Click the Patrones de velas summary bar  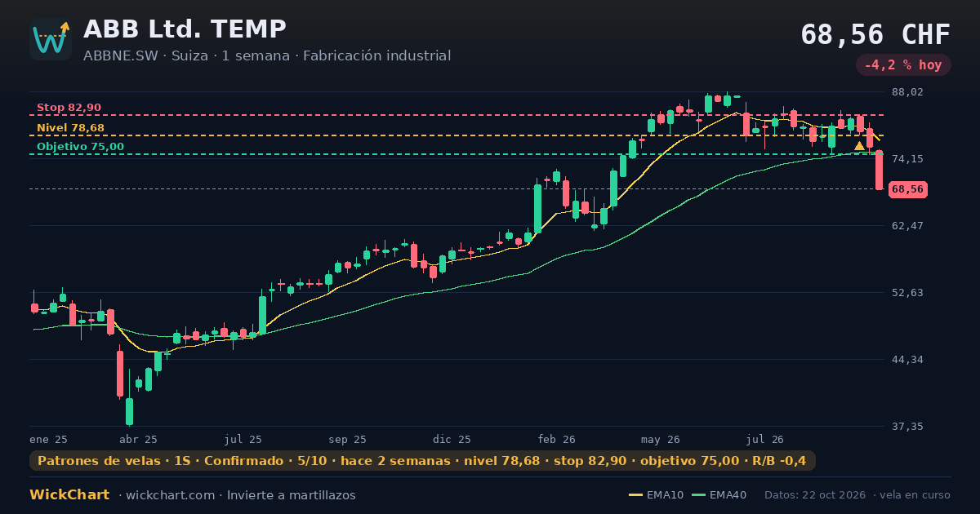(422, 461)
